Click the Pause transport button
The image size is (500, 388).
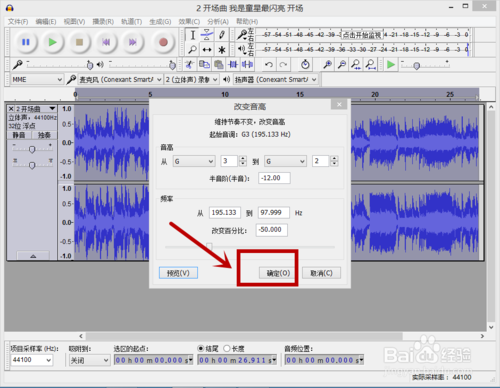pyautogui.click(x=26, y=42)
